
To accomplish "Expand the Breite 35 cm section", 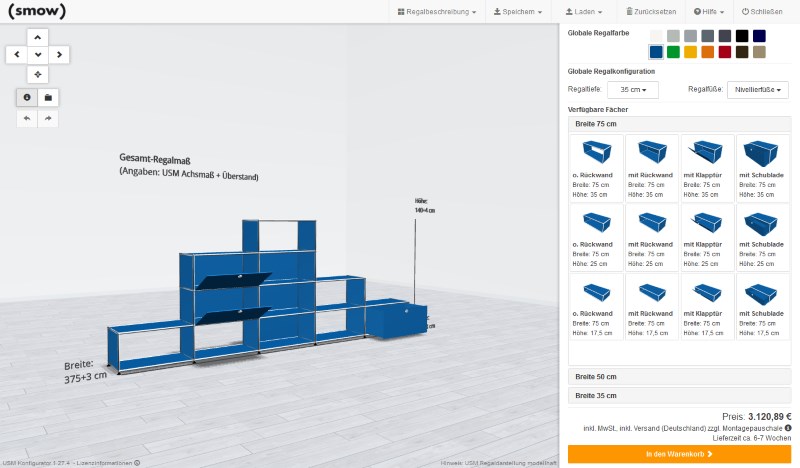I will (x=679, y=395).
